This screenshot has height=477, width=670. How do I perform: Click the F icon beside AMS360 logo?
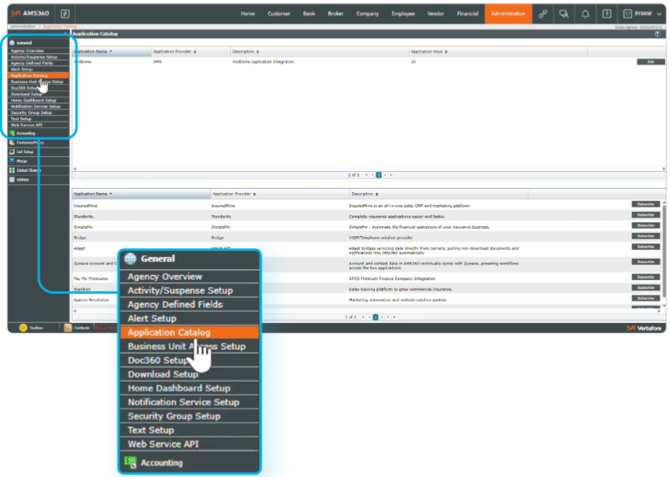[65, 14]
